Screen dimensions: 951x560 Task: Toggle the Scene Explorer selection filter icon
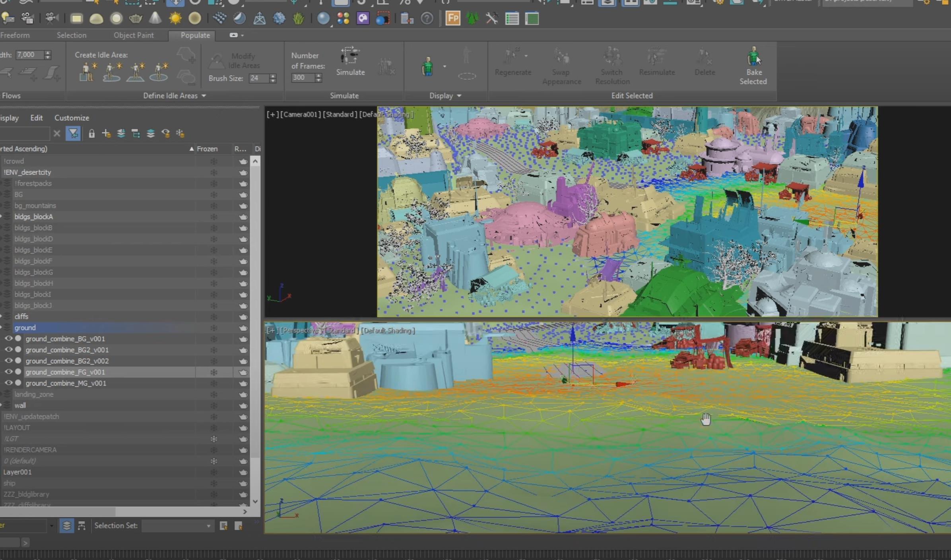coord(73,134)
